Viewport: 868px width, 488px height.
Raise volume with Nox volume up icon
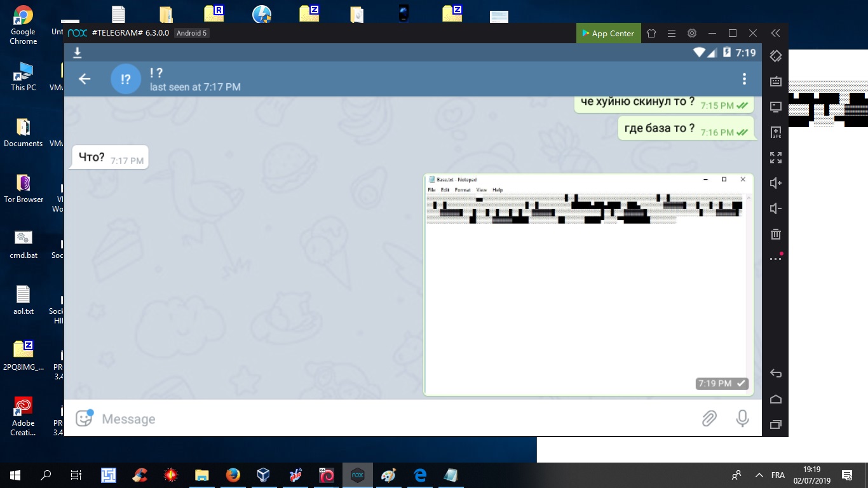(x=775, y=183)
